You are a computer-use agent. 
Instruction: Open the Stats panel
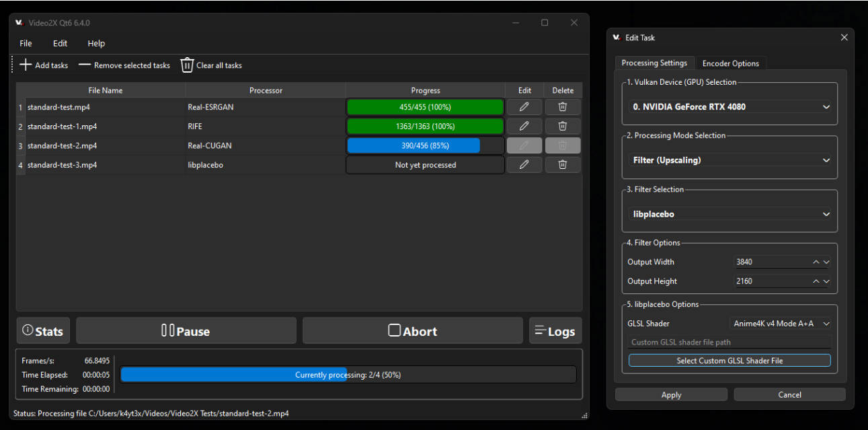(x=43, y=330)
